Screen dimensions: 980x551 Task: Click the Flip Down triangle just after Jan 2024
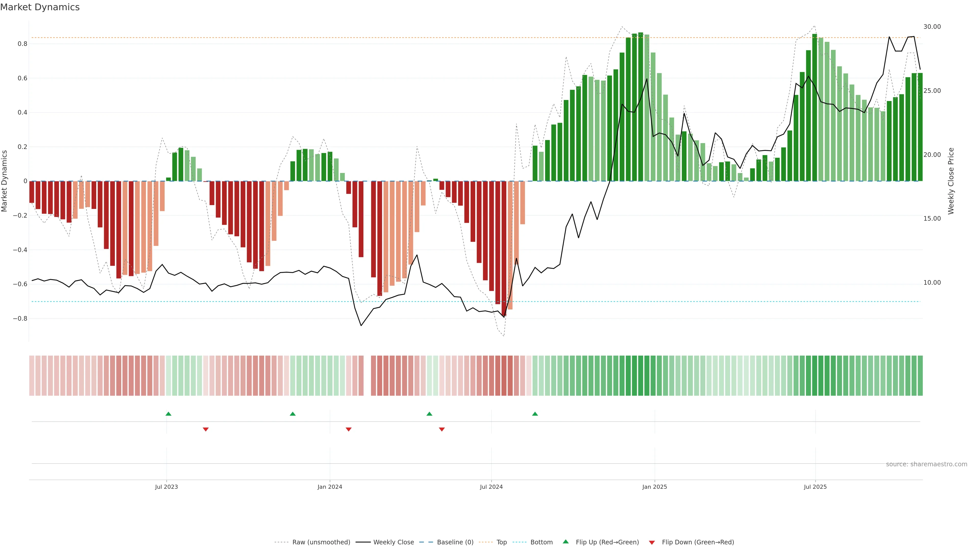tap(348, 429)
